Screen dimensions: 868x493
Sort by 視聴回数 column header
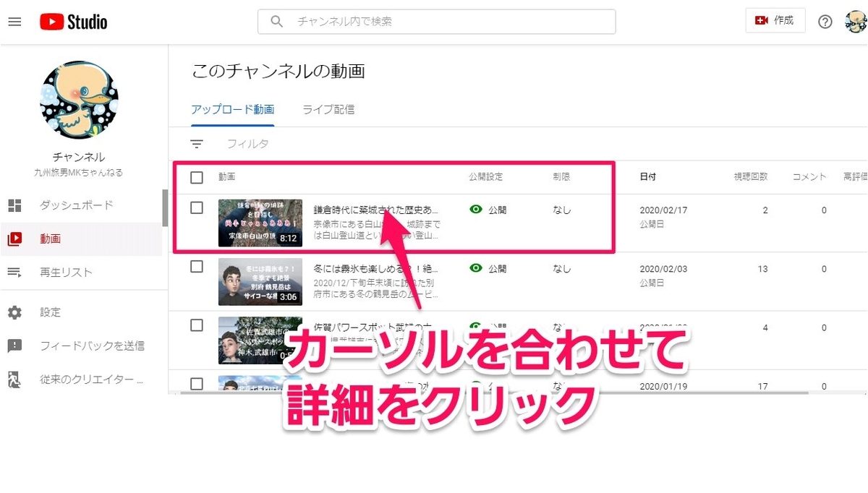[750, 177]
